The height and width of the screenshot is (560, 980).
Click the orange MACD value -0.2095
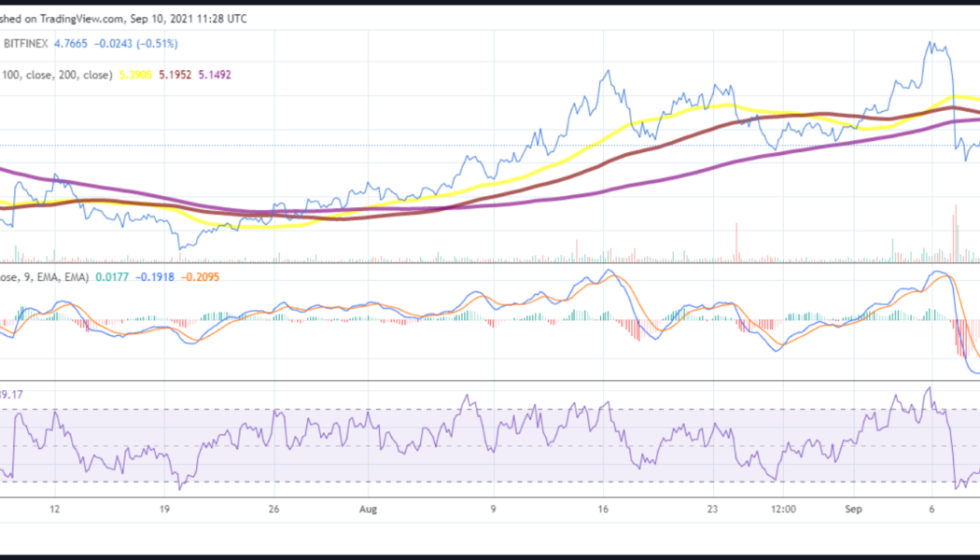pos(201,276)
